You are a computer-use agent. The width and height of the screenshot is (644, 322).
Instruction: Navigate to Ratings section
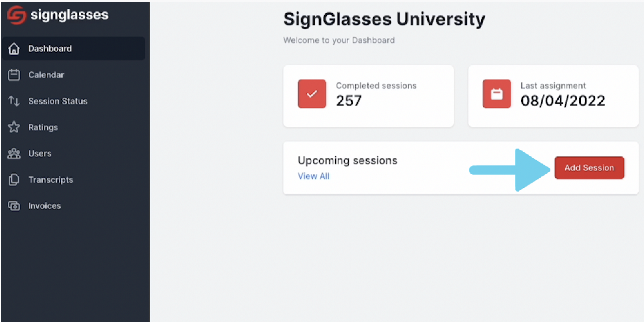[x=73, y=127]
